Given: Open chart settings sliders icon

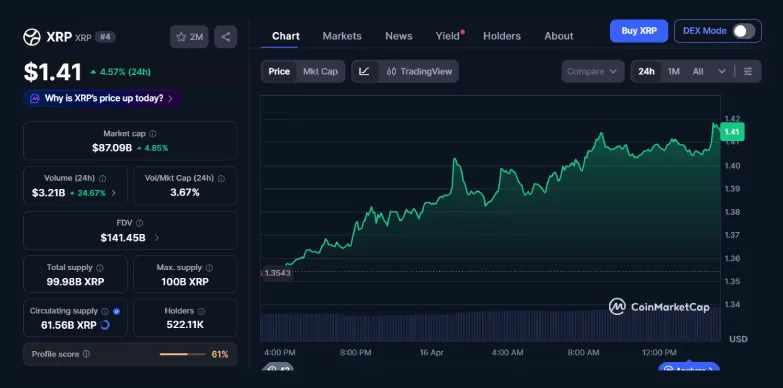Looking at the screenshot, I should click(748, 71).
